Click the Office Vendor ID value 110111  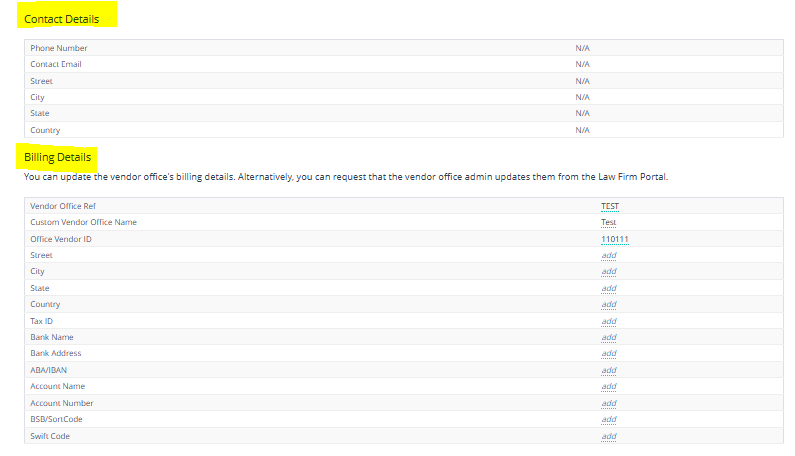click(x=614, y=239)
